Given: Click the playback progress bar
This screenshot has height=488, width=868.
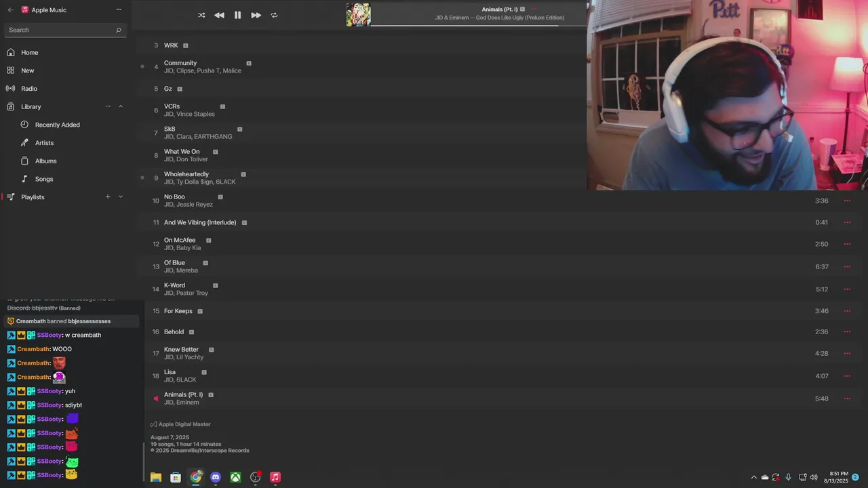Looking at the screenshot, I should [x=478, y=26].
